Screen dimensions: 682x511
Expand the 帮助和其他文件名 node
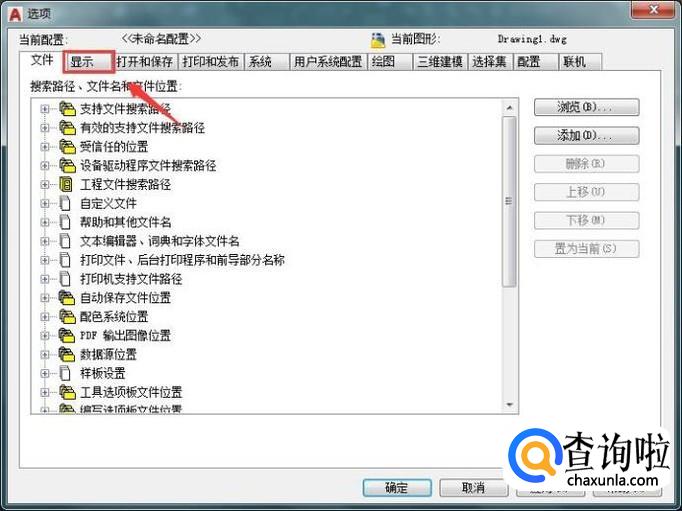pyautogui.click(x=45, y=222)
